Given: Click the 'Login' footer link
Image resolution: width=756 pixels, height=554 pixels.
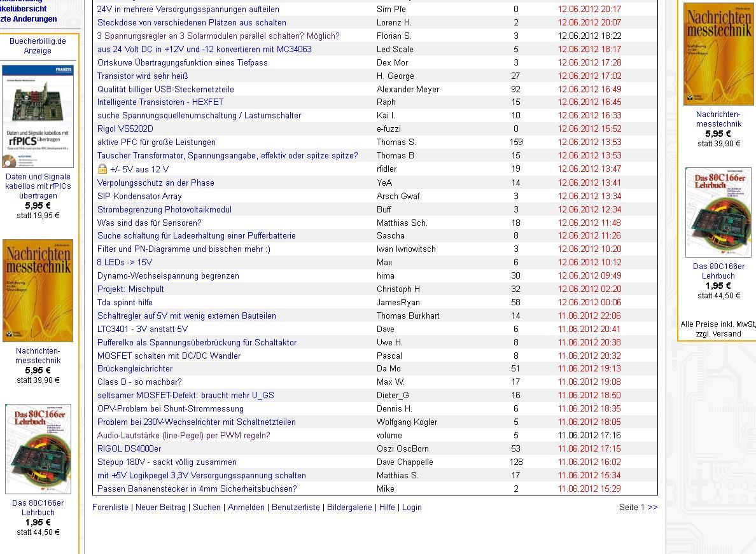Looking at the screenshot, I should 412,508.
